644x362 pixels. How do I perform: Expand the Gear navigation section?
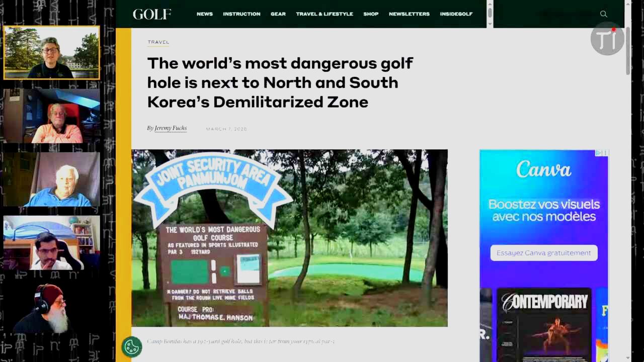tap(278, 14)
